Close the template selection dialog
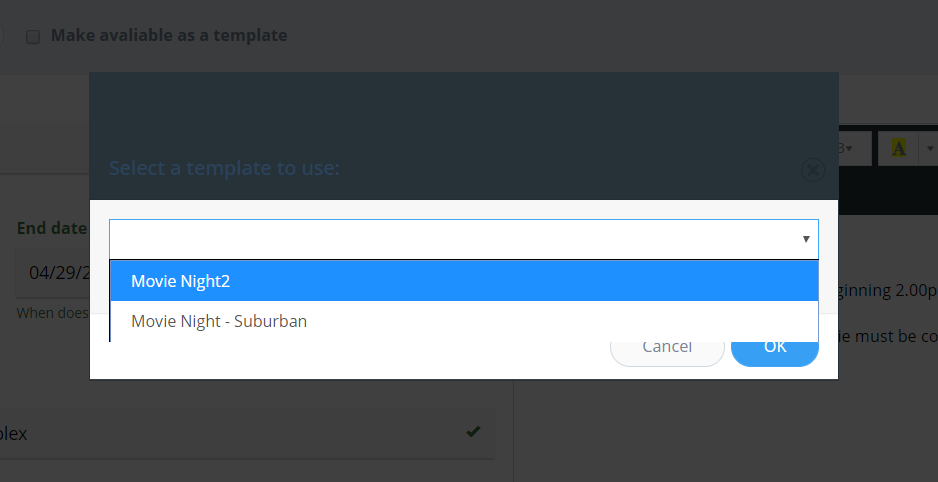 pyautogui.click(x=812, y=170)
